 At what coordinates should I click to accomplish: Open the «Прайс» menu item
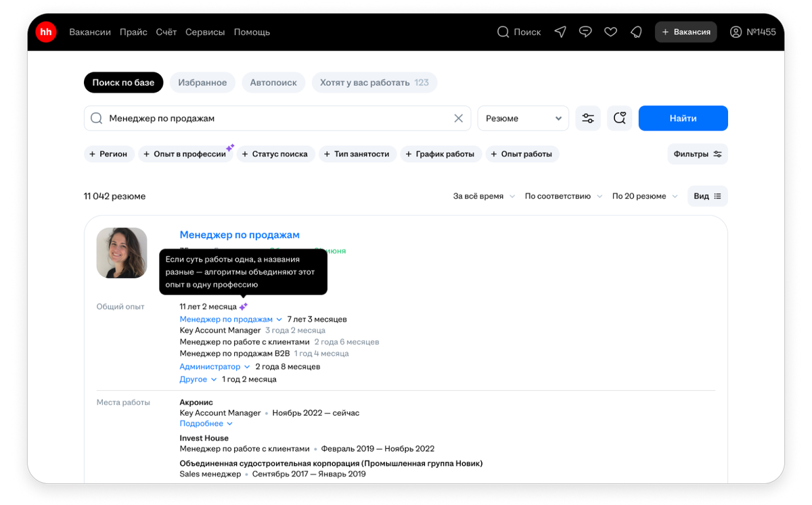133,32
